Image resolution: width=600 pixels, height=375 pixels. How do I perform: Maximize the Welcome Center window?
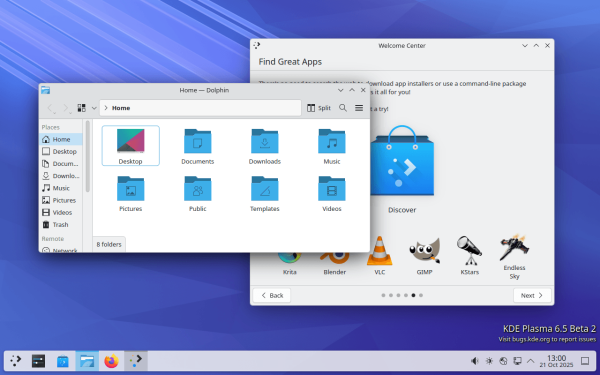click(536, 46)
